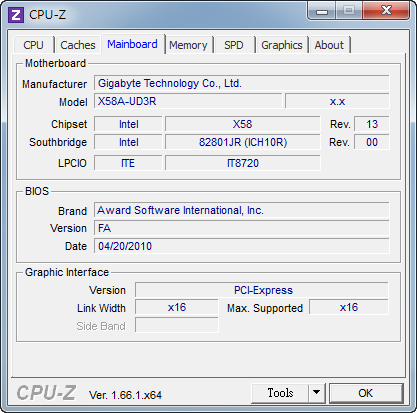Click the Link Width label
The image size is (417, 413).
tap(101, 308)
